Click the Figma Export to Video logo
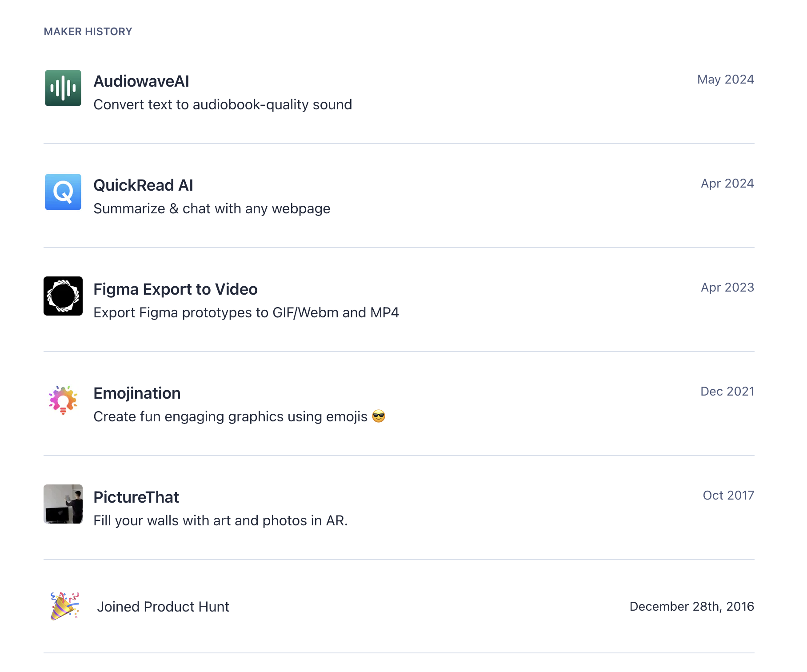 pos(63,296)
